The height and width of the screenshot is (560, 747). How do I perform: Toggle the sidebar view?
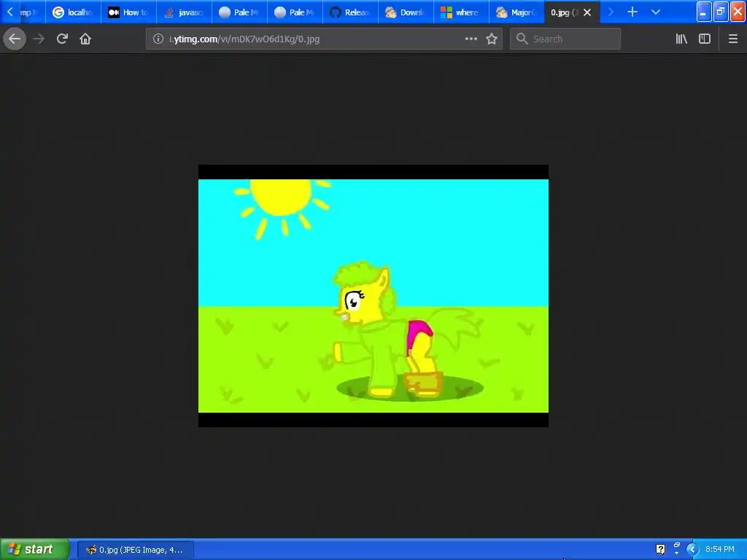pos(705,39)
